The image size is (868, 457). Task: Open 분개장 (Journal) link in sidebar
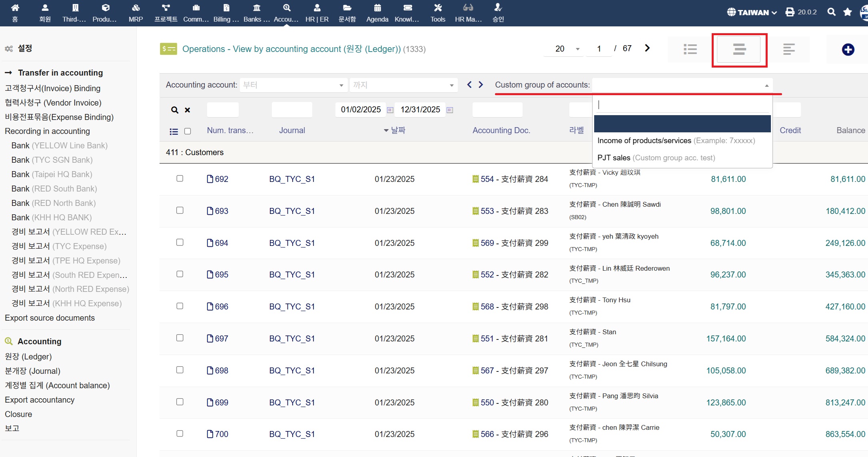[x=32, y=371]
